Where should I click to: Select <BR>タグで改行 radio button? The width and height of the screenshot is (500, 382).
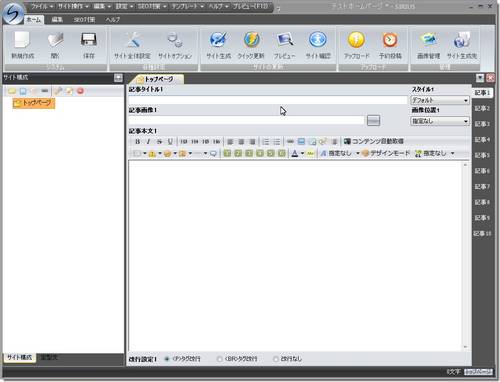pyautogui.click(x=219, y=359)
